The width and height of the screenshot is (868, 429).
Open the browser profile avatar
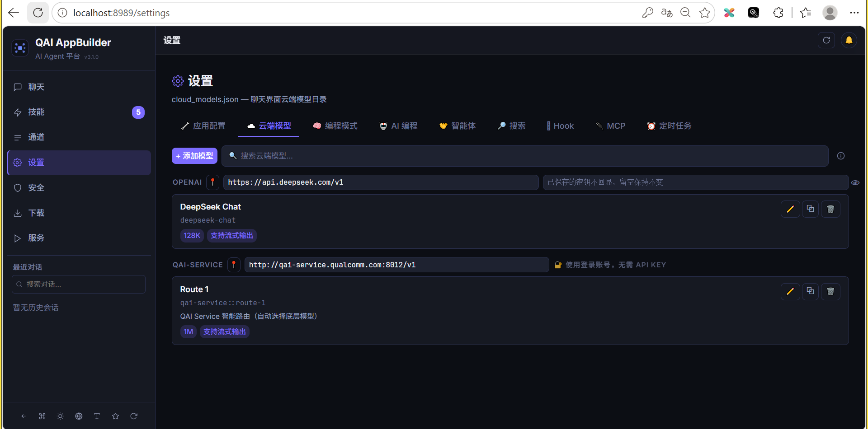click(830, 13)
